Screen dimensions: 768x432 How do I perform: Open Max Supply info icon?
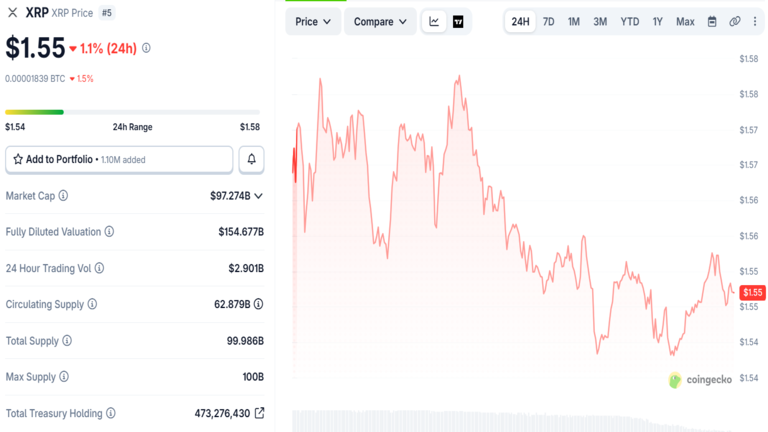64,377
